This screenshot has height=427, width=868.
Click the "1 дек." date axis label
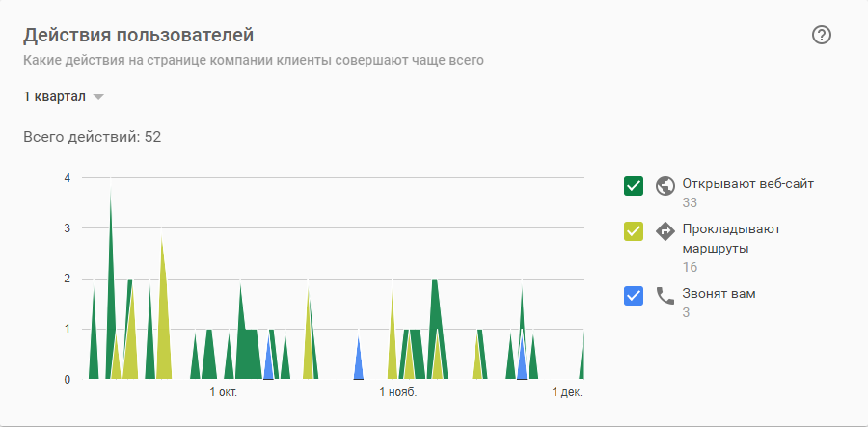[x=567, y=392]
